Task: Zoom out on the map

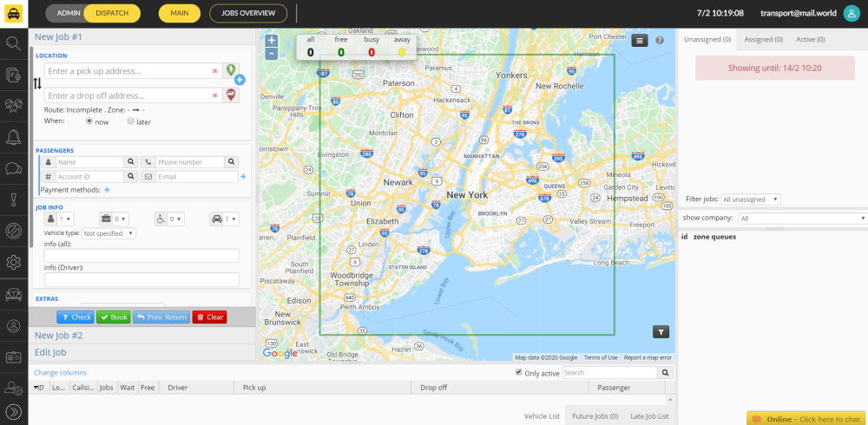Action: [x=271, y=53]
